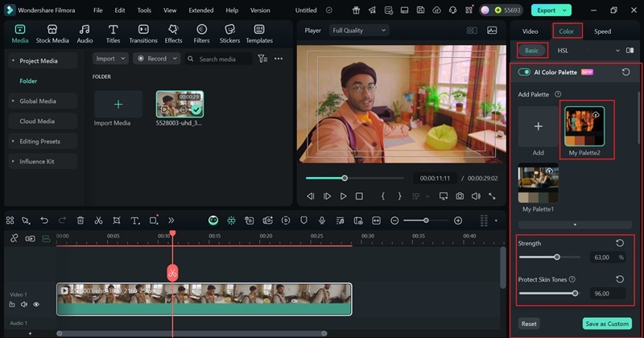Click Save as Custom button

(607, 324)
